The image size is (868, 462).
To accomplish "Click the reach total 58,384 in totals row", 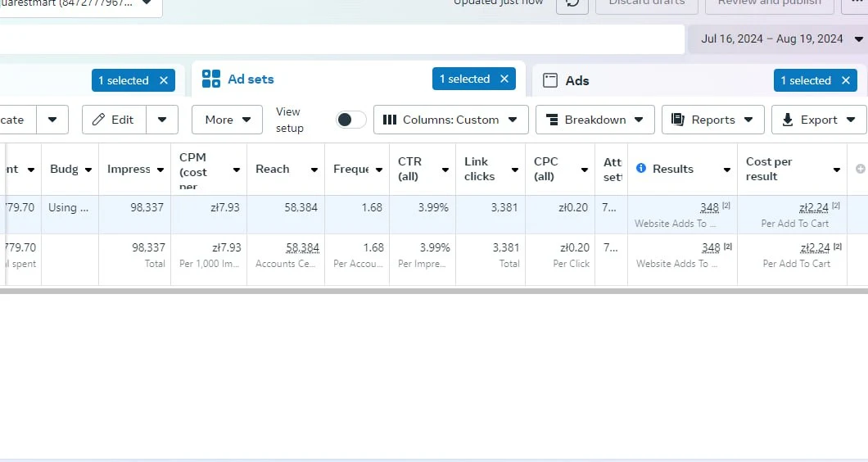I will [302, 247].
